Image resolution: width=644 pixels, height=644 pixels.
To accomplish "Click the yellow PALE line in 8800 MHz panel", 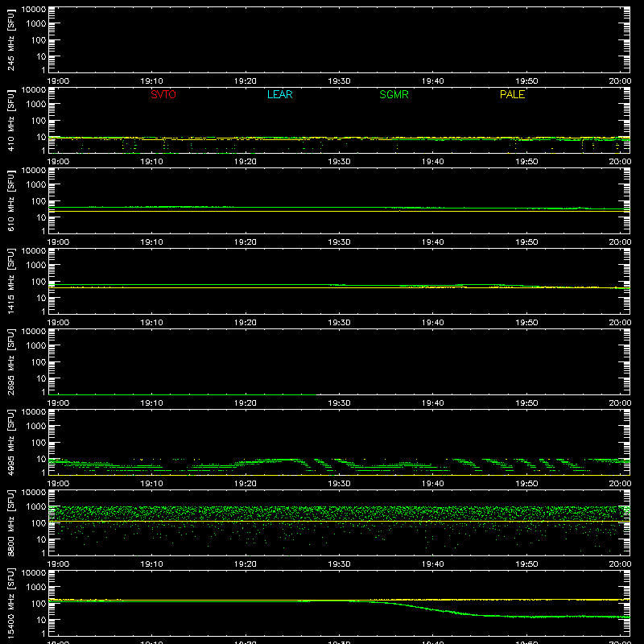I will (339, 521).
